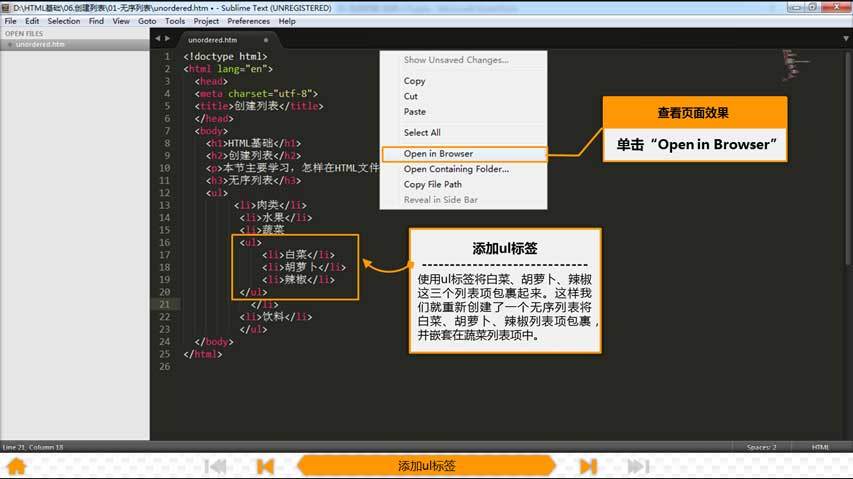The image size is (853, 479).
Task: Open the Help menu
Action: (x=287, y=21)
